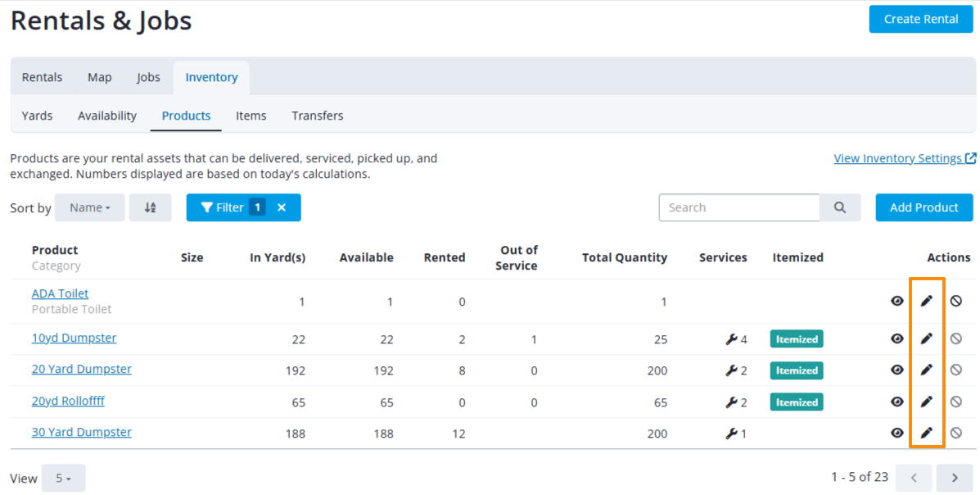Image resolution: width=980 pixels, height=495 pixels.
Task: Switch to the Jobs tab
Action: click(148, 78)
